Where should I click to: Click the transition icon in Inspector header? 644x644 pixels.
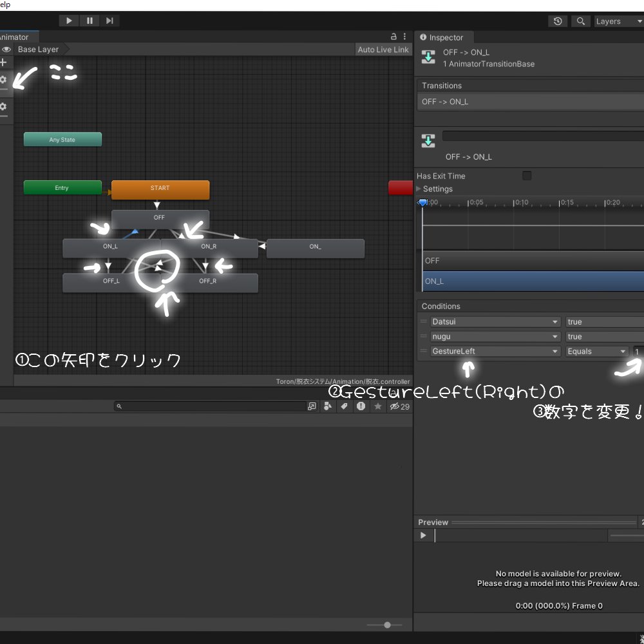428,57
